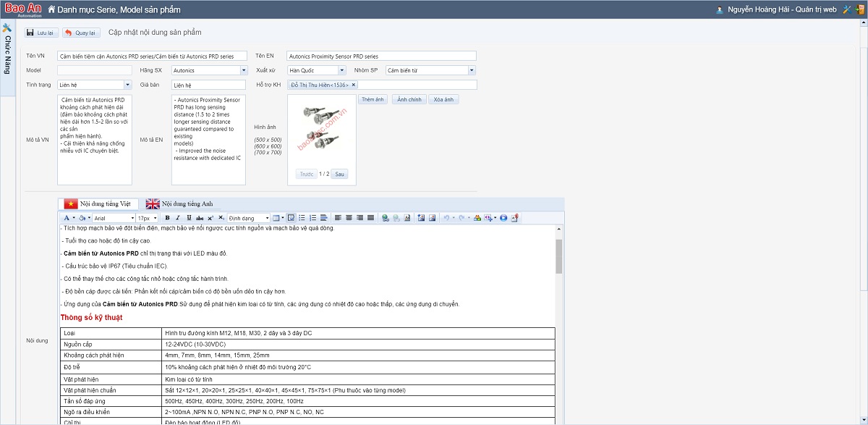This screenshot has height=425, width=868.
Task: Toggle bold formatting in editor
Action: click(167, 218)
